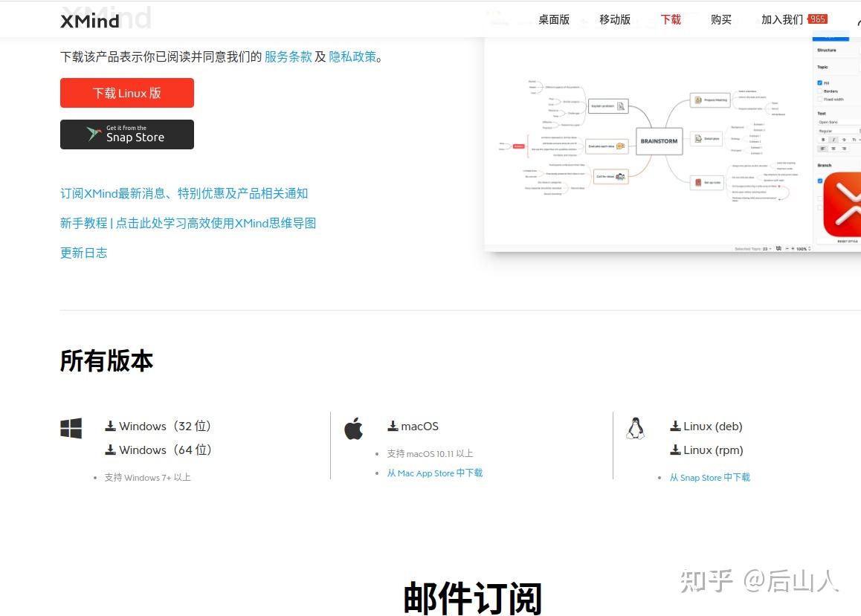This screenshot has height=616, width=861.
Task: Click the Windows logo icon
Action: pyautogui.click(x=71, y=428)
